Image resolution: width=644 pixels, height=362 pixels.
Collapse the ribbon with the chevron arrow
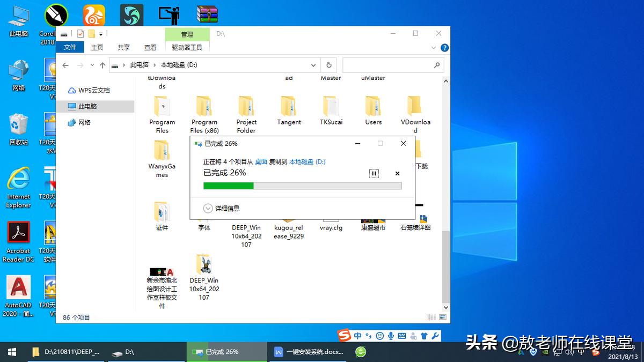point(433,47)
